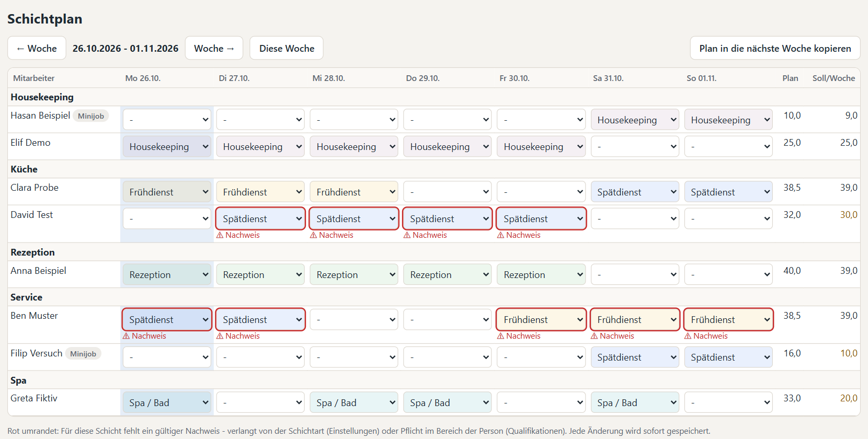The width and height of the screenshot is (868, 439).
Task: Open Filip Versuch's Saturday Spätdienst dropdown
Action: tap(635, 357)
